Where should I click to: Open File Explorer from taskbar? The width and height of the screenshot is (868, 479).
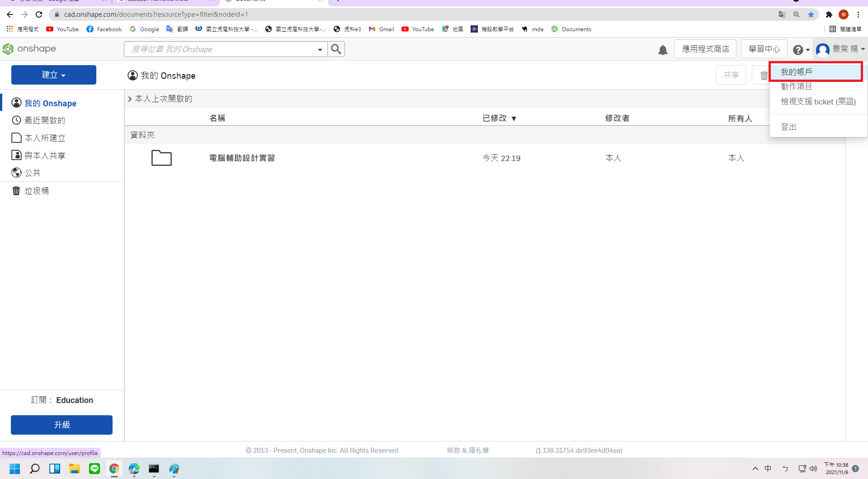75,469
